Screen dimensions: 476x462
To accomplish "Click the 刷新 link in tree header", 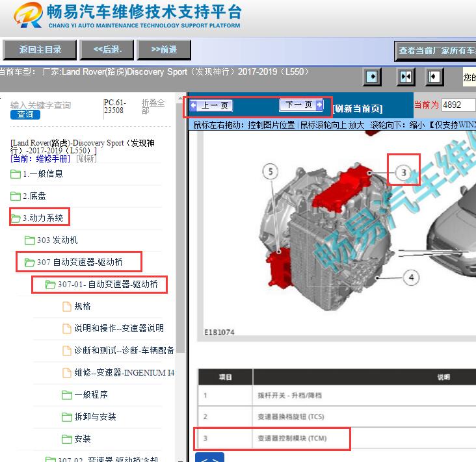I will (86, 159).
